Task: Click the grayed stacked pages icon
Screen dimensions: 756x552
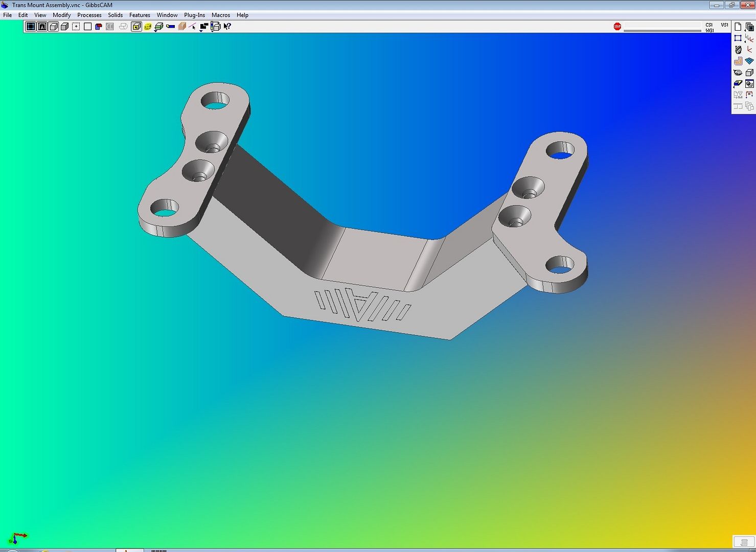Action: (x=749, y=106)
